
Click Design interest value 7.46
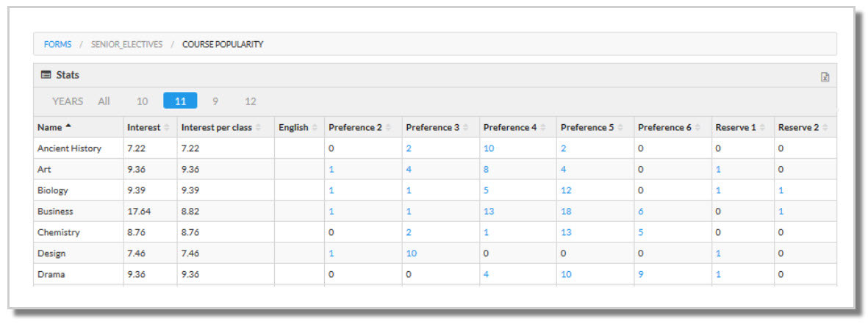tap(136, 253)
